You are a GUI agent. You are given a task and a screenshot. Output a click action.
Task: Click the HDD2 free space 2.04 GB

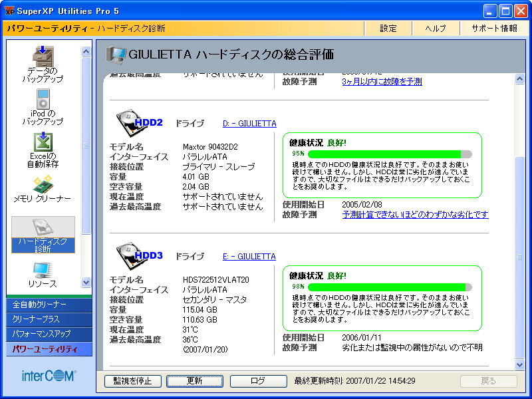tap(196, 187)
